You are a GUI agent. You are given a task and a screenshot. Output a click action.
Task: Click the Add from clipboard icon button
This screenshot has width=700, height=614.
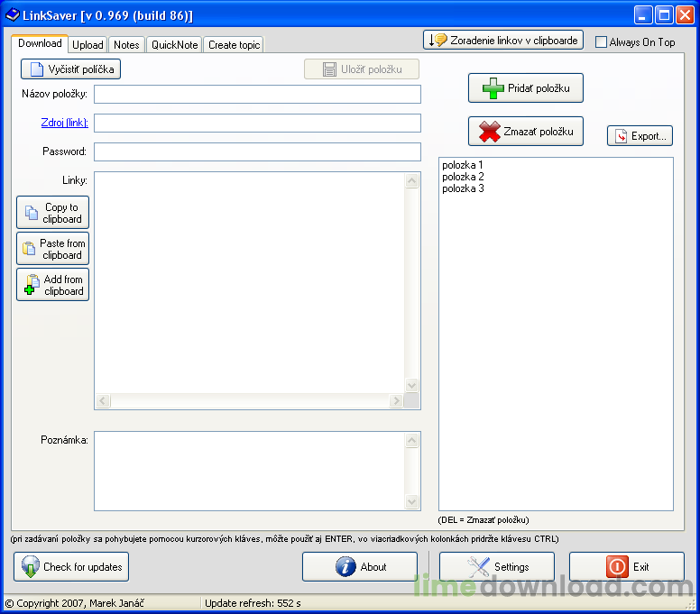pos(52,285)
